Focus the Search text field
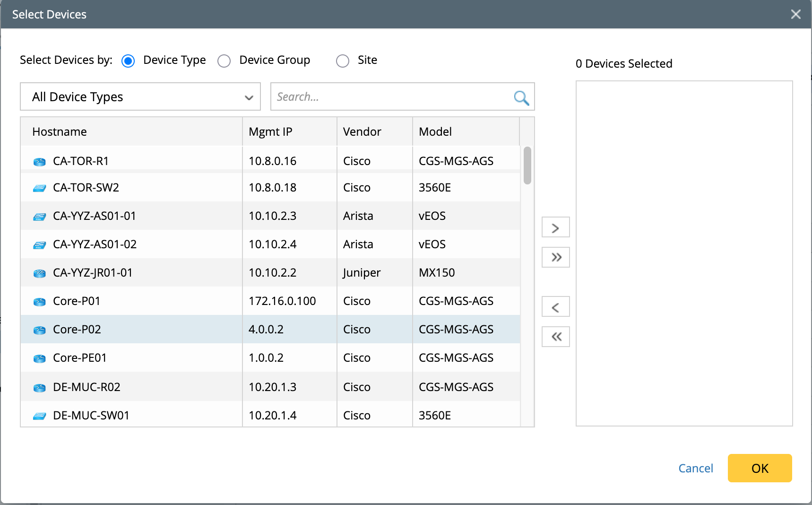The width and height of the screenshot is (812, 505). point(392,97)
